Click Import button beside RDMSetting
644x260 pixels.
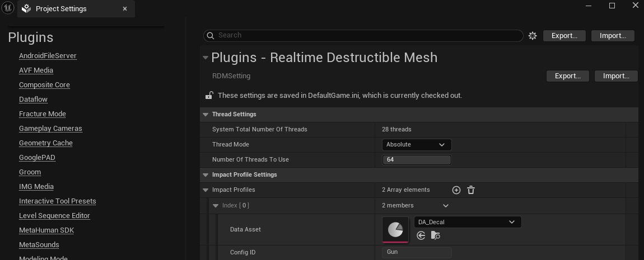[616, 76]
